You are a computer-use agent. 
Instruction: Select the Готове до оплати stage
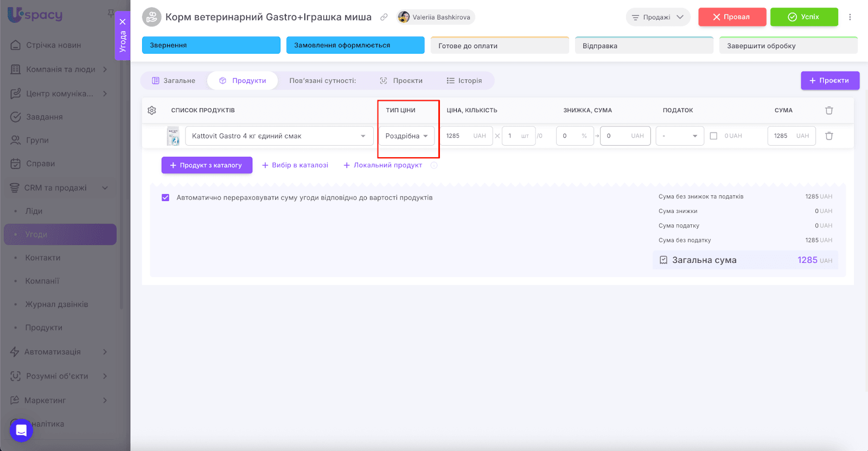[499, 46]
